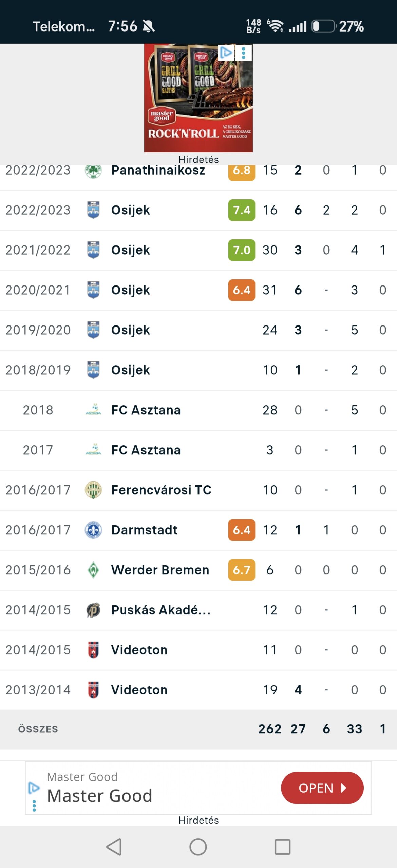Image resolution: width=397 pixels, height=868 pixels.
Task: Tap the Darmstadt club crest icon
Action: click(93, 530)
